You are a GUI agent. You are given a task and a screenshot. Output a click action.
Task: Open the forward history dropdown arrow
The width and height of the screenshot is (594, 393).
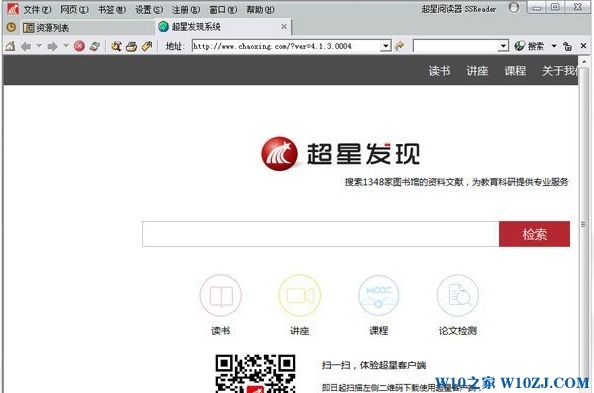click(x=66, y=46)
